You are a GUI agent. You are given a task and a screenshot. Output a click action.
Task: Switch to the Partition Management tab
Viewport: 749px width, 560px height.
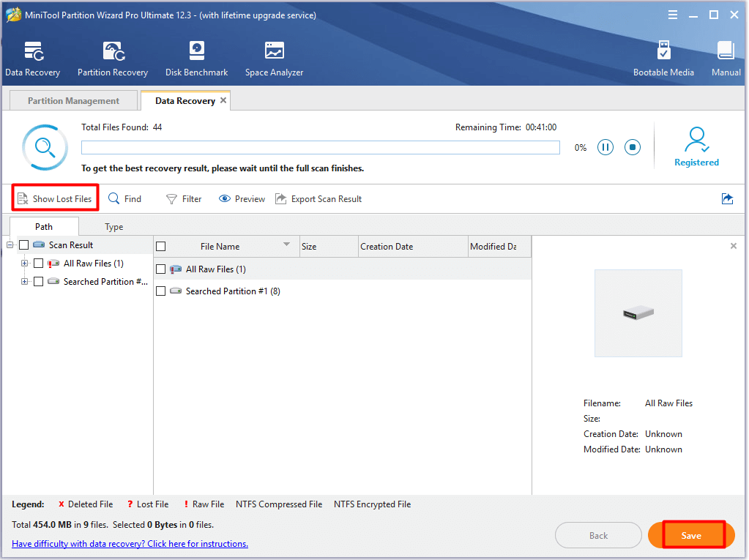73,100
